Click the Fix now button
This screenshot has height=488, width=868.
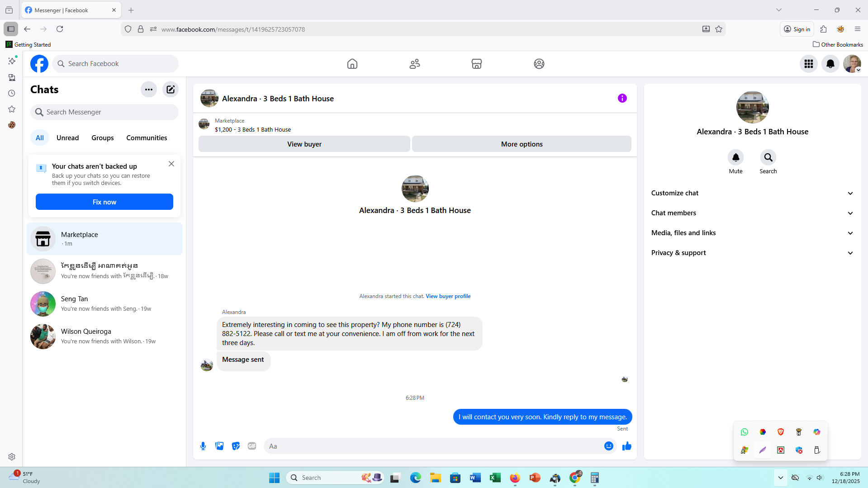[104, 202]
